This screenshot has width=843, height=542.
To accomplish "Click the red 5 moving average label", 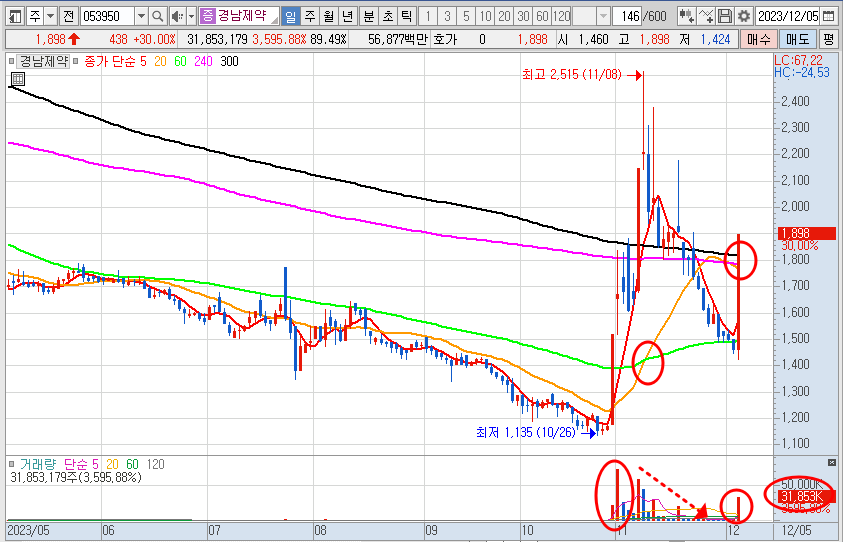I will tap(143, 61).
